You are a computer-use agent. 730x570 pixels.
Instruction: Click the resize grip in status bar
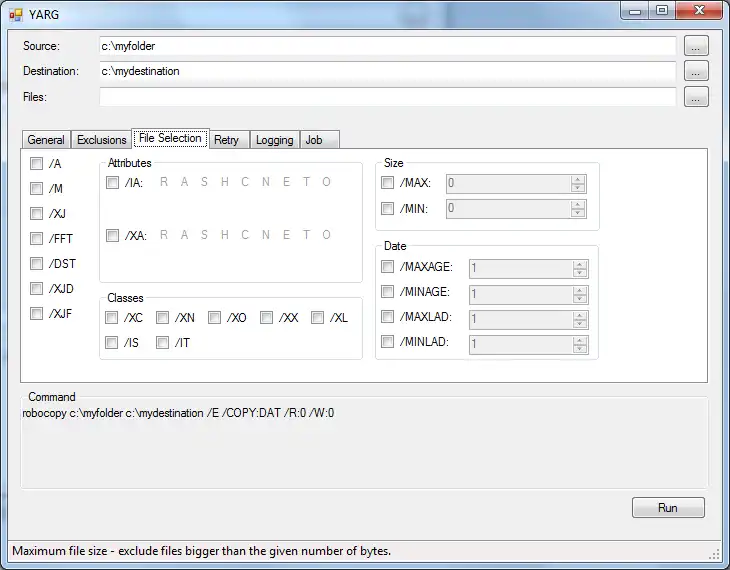click(714, 553)
